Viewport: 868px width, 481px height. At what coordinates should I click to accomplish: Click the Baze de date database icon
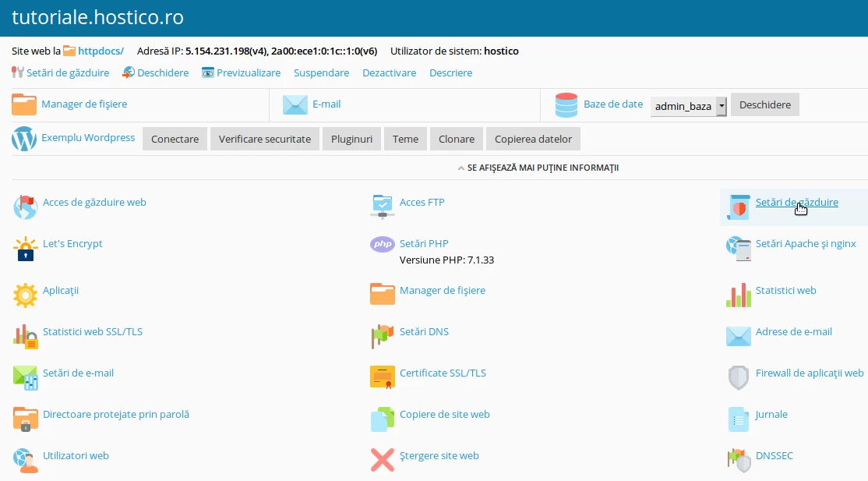click(566, 104)
